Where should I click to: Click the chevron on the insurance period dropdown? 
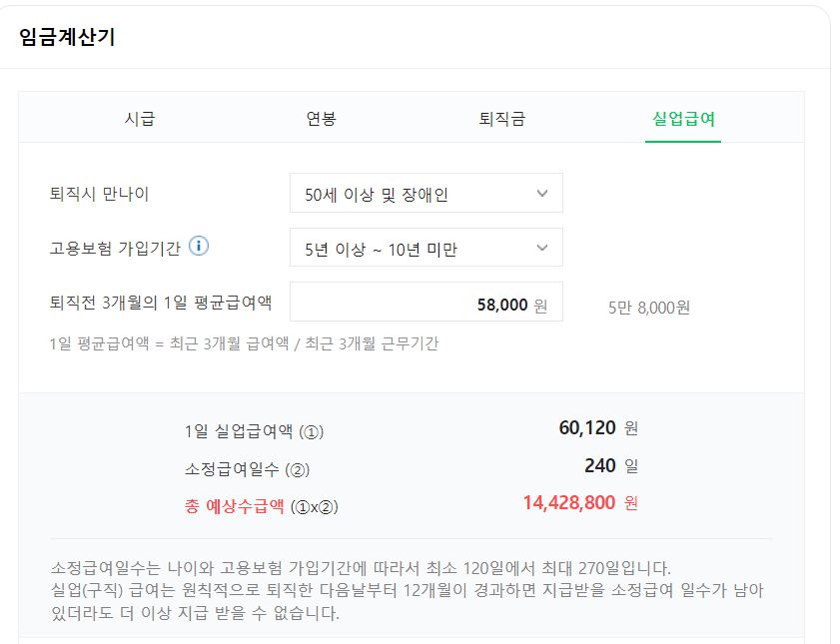pyautogui.click(x=542, y=247)
